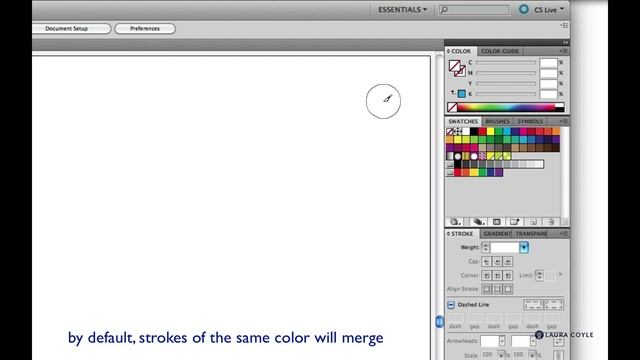
Task: Open the Stroke panel options menu
Action: point(564,233)
